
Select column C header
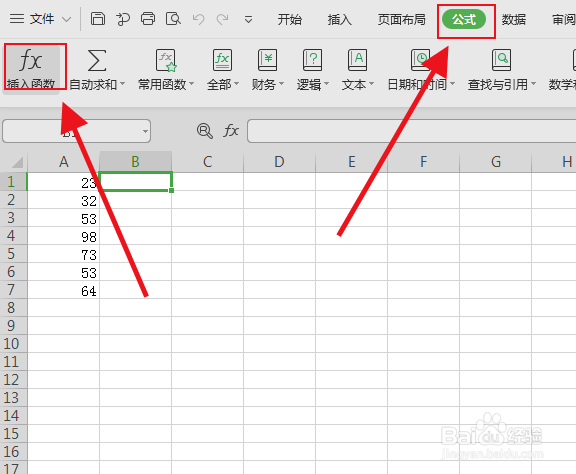207,162
